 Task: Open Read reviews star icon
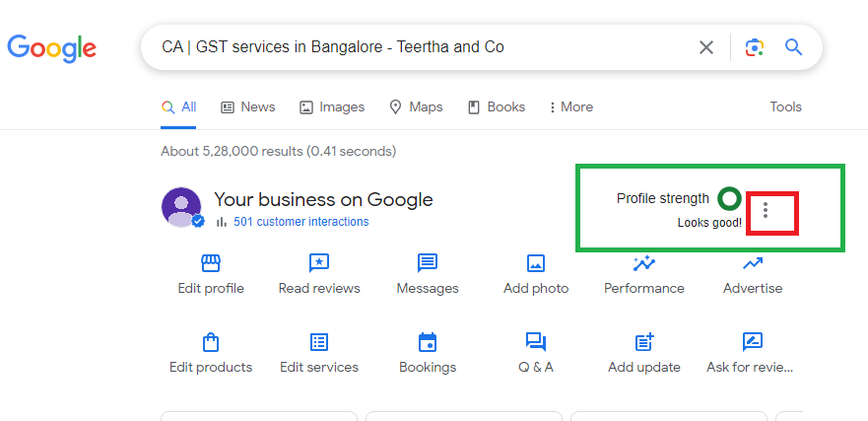(319, 263)
